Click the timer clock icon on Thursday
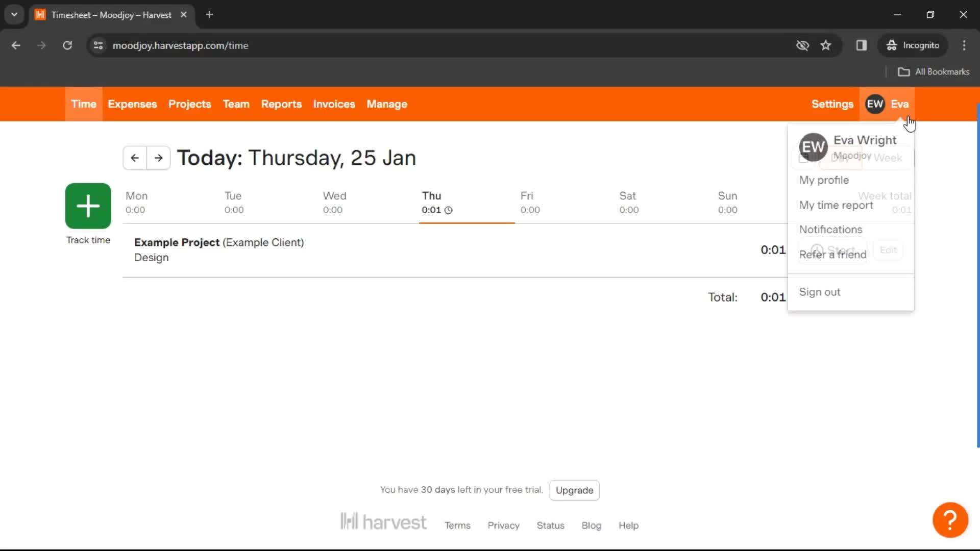Viewport: 980px width, 551px height. click(449, 210)
